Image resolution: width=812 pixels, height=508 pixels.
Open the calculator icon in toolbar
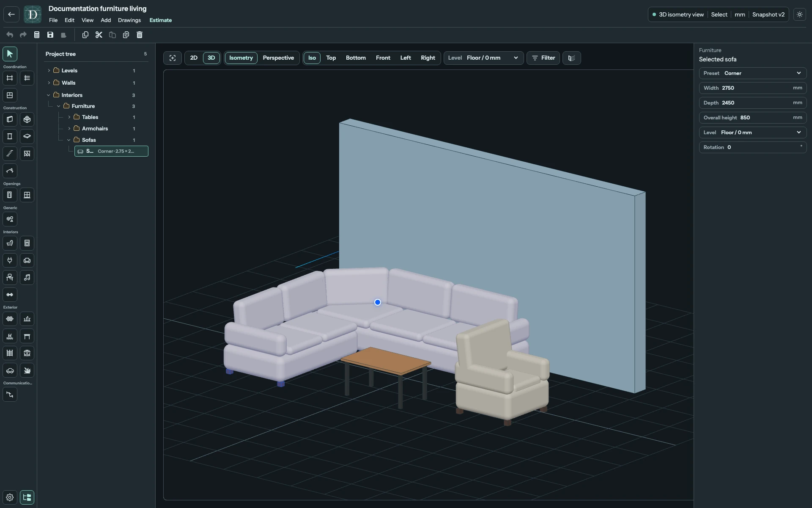point(37,35)
